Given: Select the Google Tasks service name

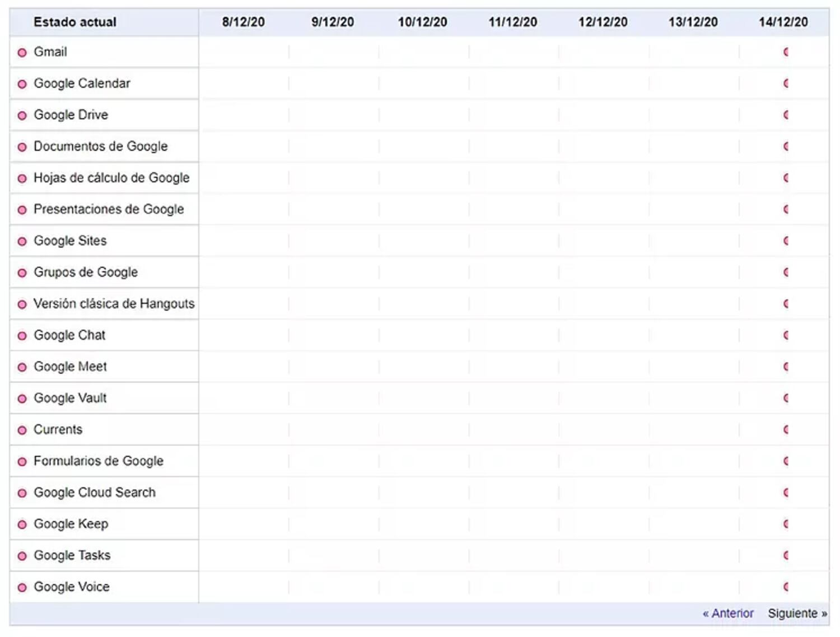Looking at the screenshot, I should click(x=72, y=555).
